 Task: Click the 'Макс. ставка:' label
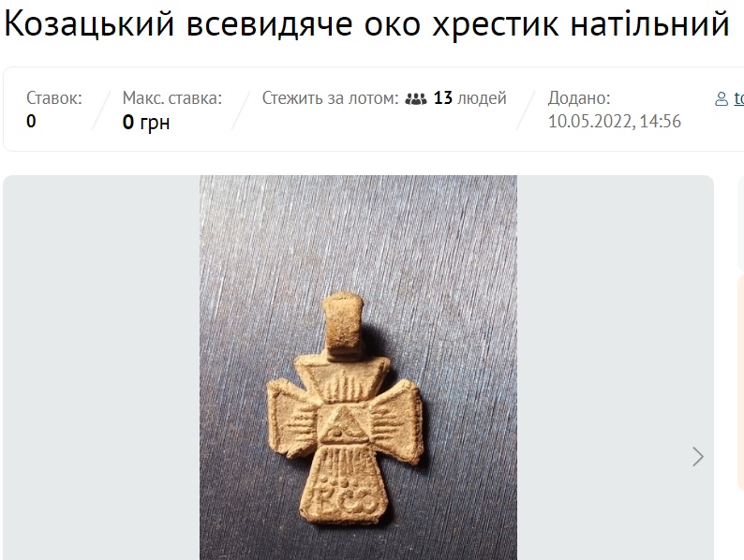point(172,98)
